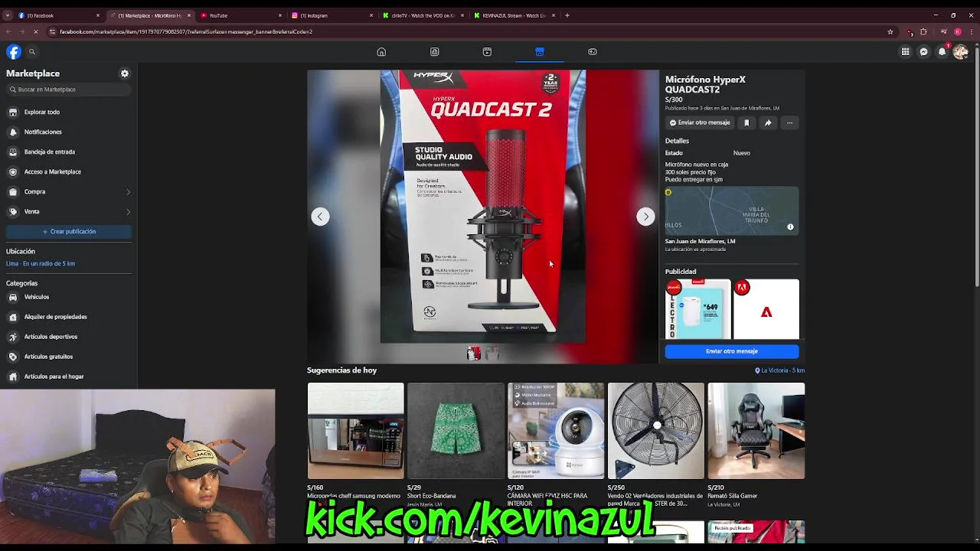Open Silla Gamer listing S/210
Screen dimensions: 980x551
tap(756, 431)
